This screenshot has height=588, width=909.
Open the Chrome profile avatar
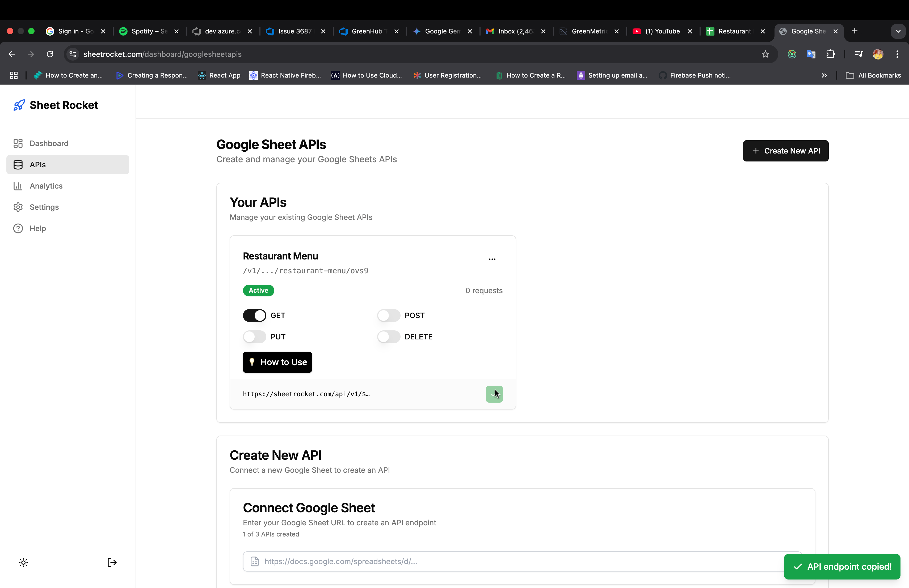click(878, 54)
